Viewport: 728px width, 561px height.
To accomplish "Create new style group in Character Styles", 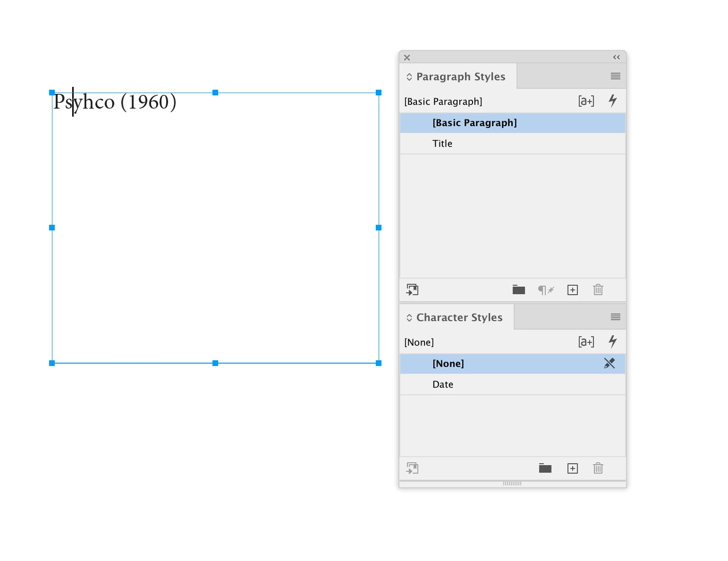I will (545, 468).
